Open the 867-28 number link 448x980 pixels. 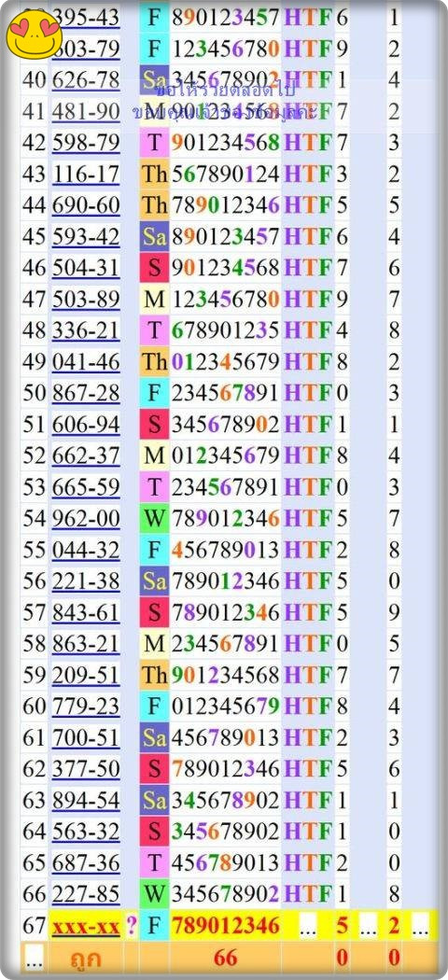point(86,393)
